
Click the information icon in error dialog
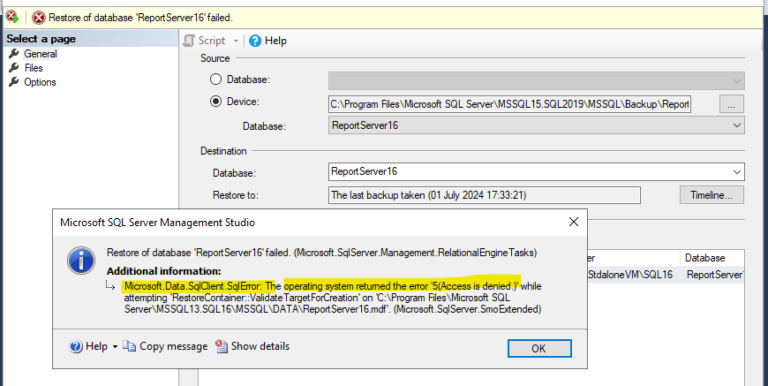[81, 260]
